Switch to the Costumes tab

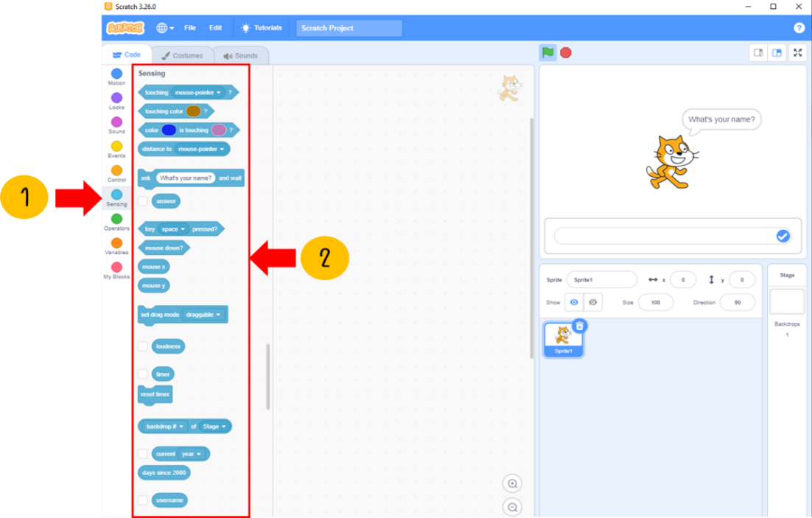[x=182, y=55]
